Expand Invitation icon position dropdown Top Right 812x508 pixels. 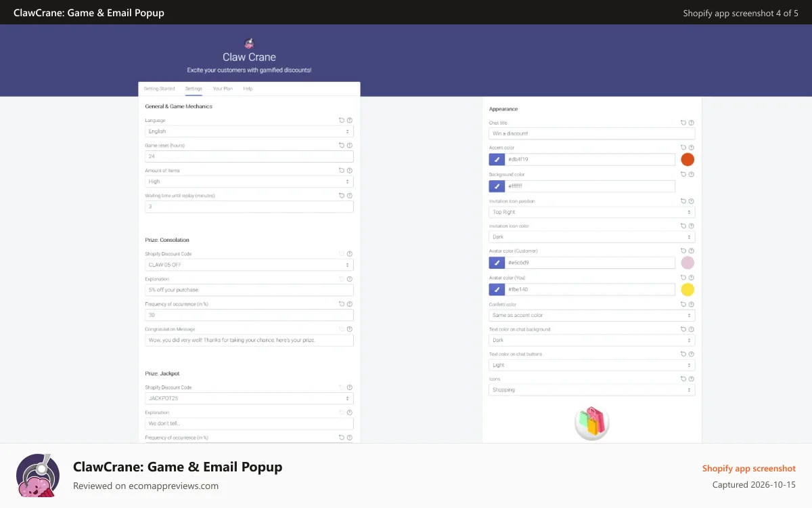(x=592, y=212)
